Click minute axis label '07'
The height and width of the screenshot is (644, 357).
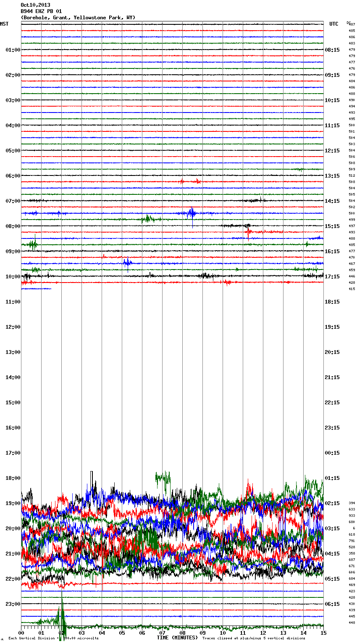(162, 633)
